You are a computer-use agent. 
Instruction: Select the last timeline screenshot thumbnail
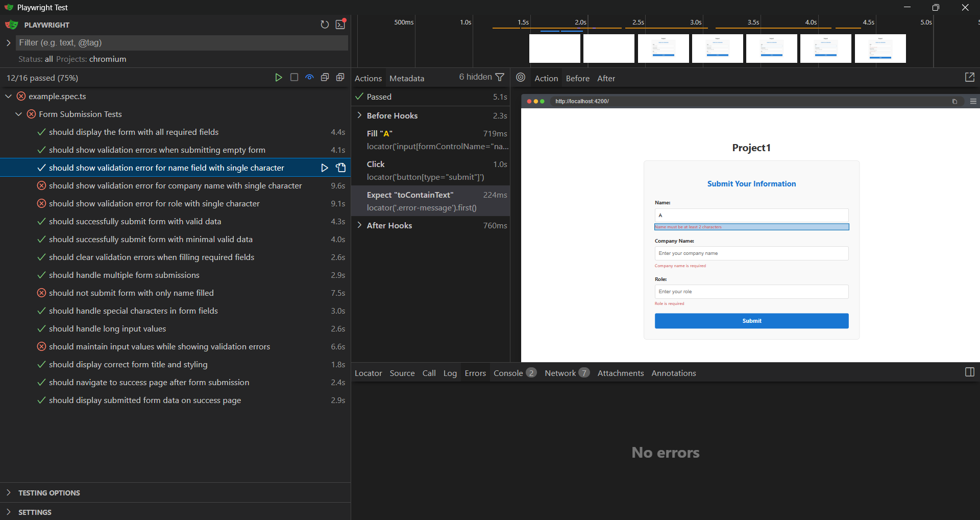pyautogui.click(x=880, y=49)
